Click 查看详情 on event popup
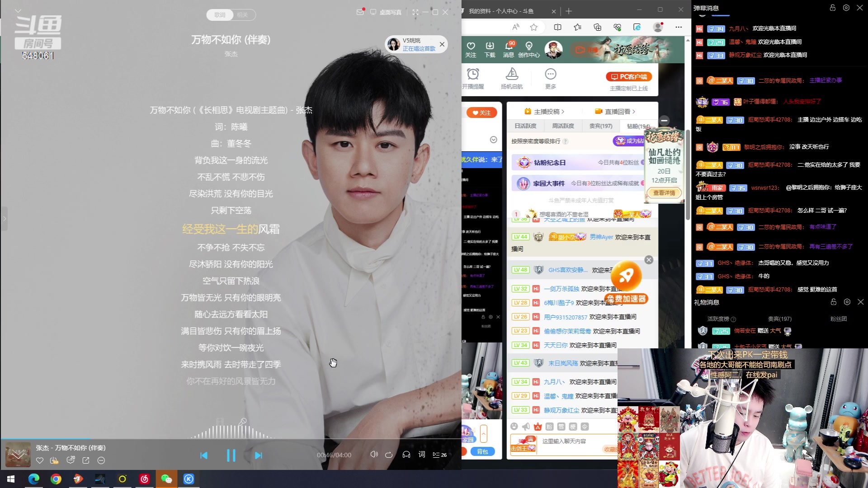Screen dimensions: 868x488 pyautogui.click(x=664, y=193)
